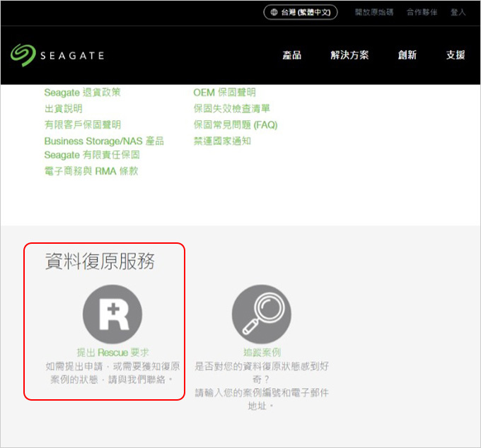Click the Seagate spiral logo icon
The height and width of the screenshot is (448, 481).
tap(23, 55)
